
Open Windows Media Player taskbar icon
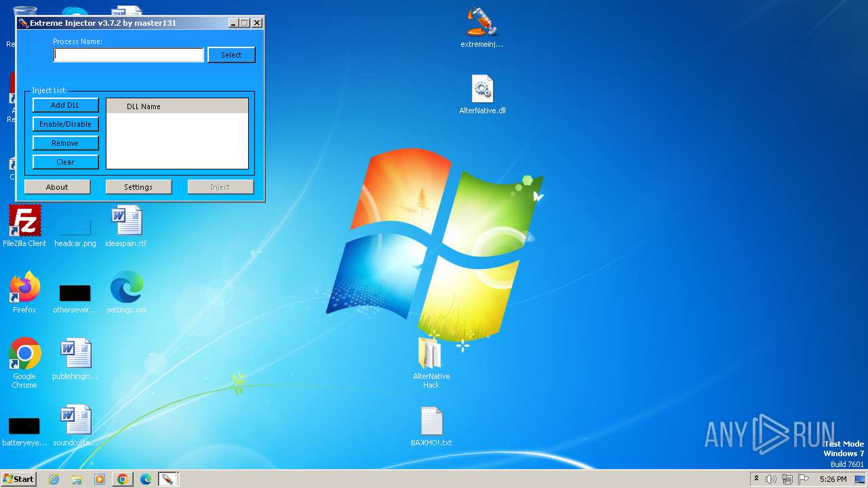click(x=100, y=479)
